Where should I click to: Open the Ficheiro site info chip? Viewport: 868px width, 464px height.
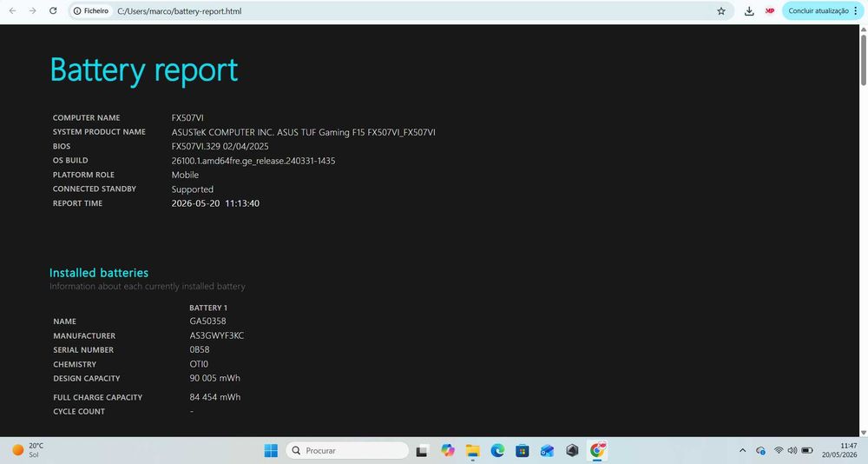(x=91, y=10)
